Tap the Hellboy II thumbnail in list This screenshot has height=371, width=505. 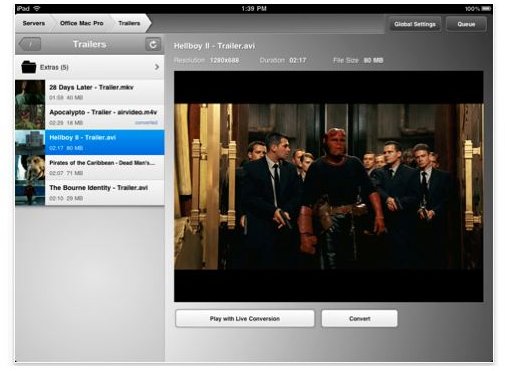(x=30, y=142)
